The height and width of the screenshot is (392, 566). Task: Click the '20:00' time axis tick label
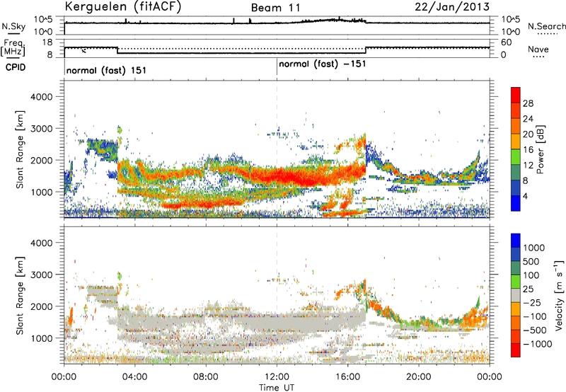[419, 377]
